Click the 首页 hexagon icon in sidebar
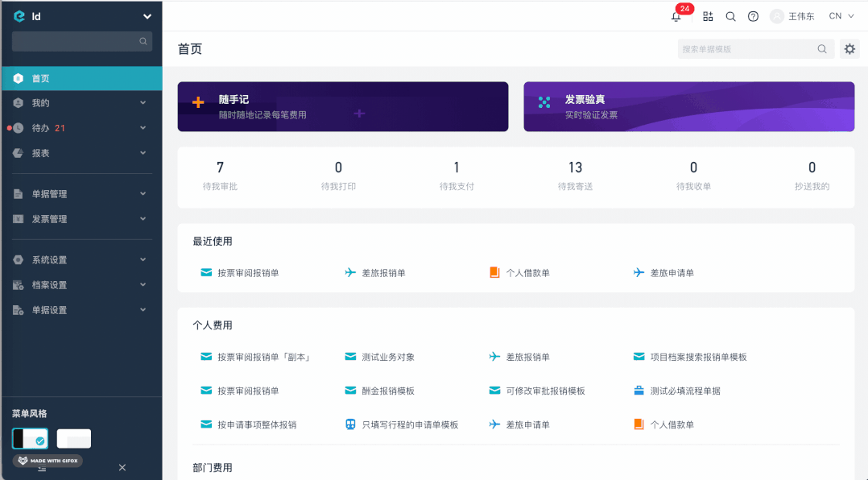 coord(19,79)
